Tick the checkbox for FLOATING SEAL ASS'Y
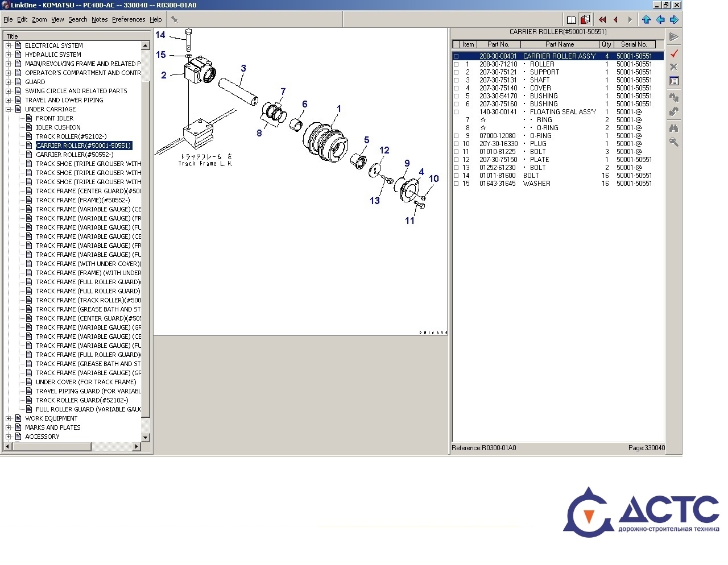This screenshot has height=565, width=728. [456, 112]
